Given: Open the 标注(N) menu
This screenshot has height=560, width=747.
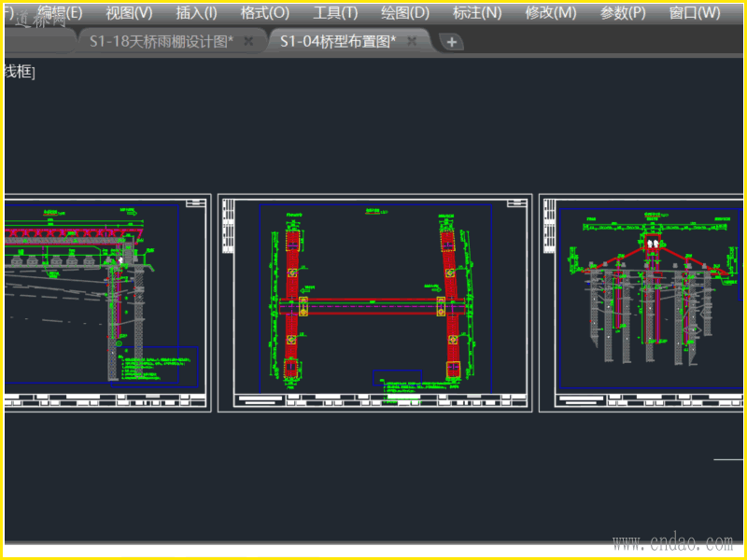Looking at the screenshot, I should 477,13.
